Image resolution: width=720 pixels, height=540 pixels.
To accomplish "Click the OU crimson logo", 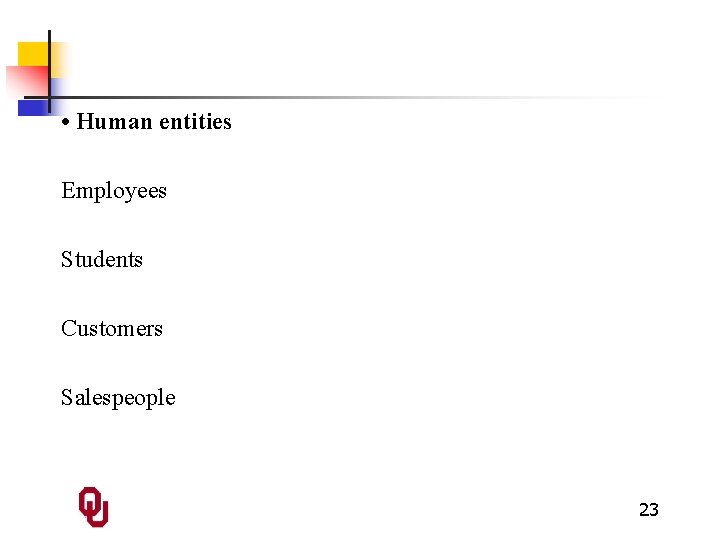I will pos(94,506).
